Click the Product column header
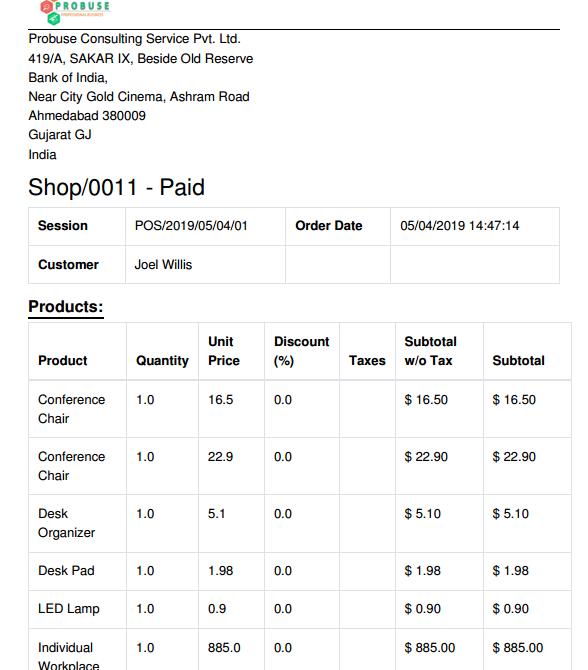Image resolution: width=588 pixels, height=670 pixels. (62, 361)
